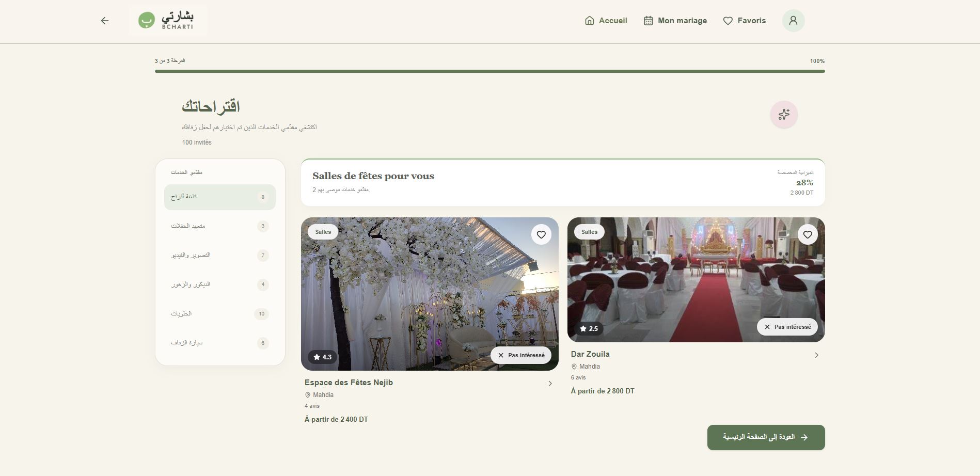Click the heart icon beside Favoris
This screenshot has width=980, height=476.
click(728, 21)
